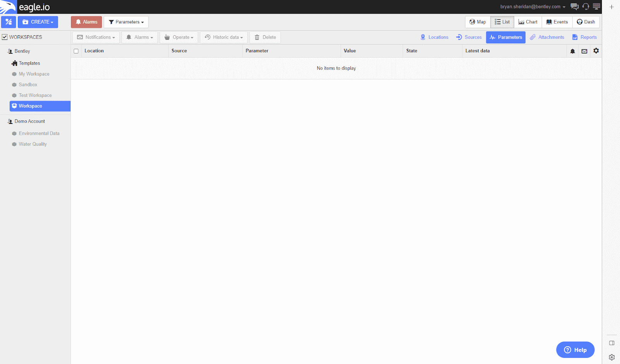Select the Reports tab
The width and height of the screenshot is (620, 364).
click(x=584, y=37)
